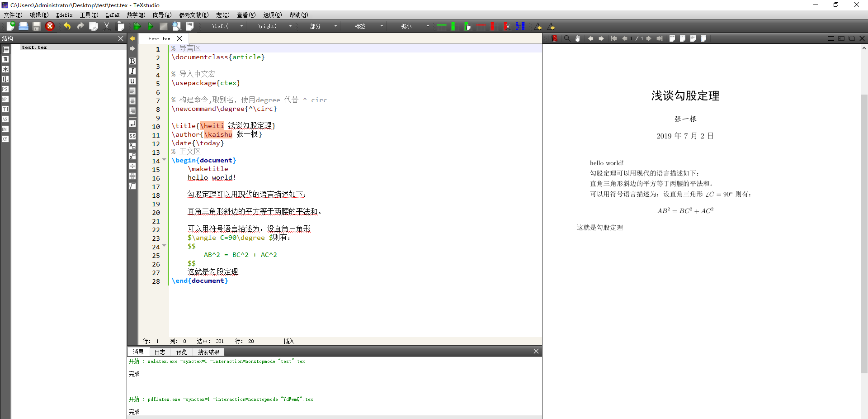Open the PS (PSTricks) symbols panel

tap(5, 89)
